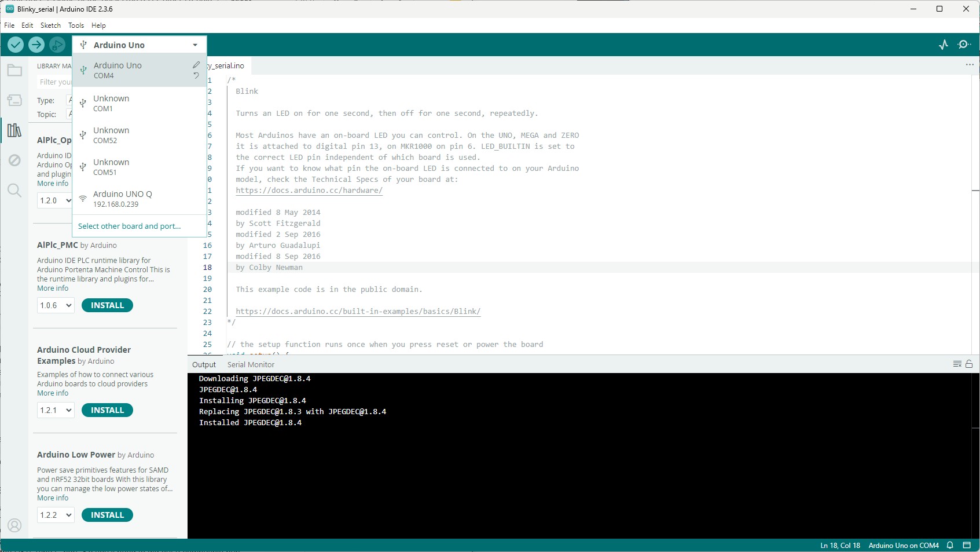Clear the Output console with clear icon
The image size is (980, 552).
[956, 364]
